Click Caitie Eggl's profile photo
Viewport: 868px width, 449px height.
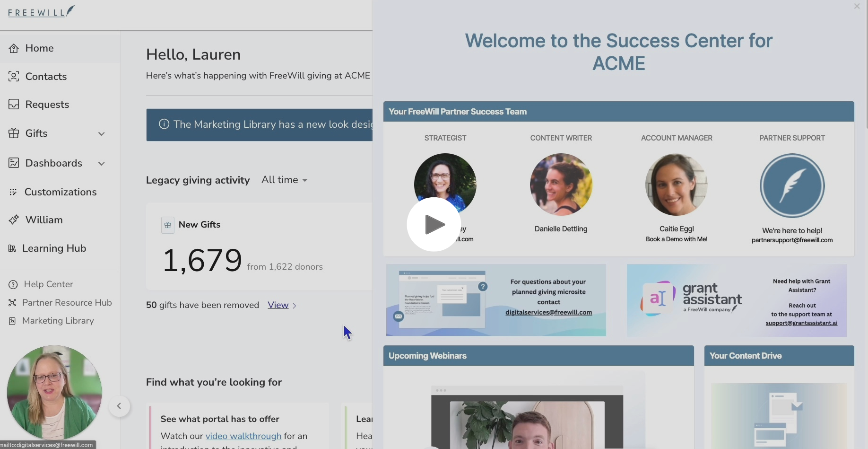tap(676, 184)
